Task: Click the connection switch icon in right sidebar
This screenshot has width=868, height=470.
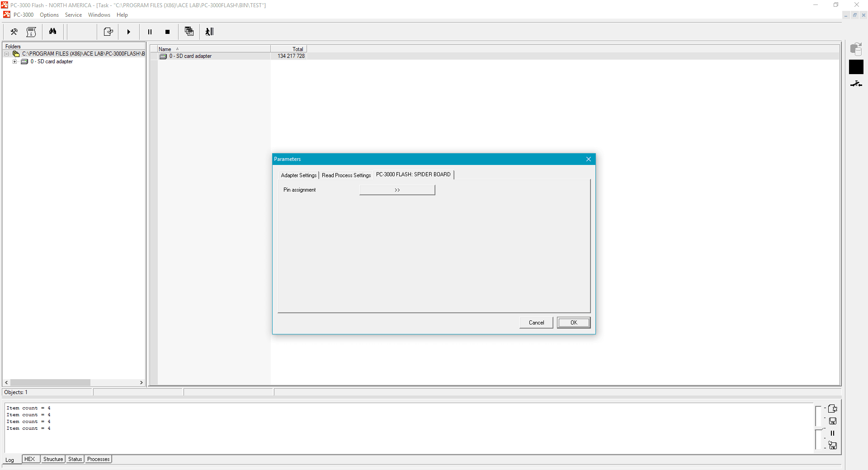Action: 856,84
